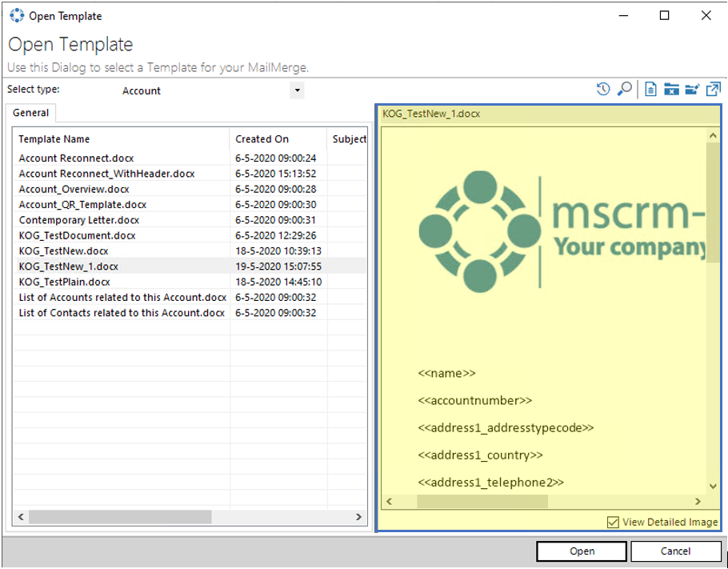Click the rename folder pencil icon
This screenshot has width=728, height=569.
(x=692, y=89)
